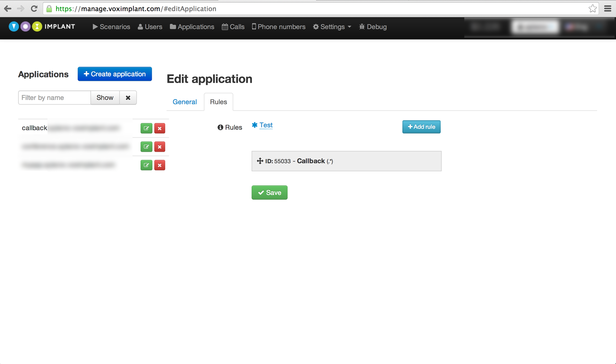Clear the name filter with X button
616x364 pixels.
(x=128, y=97)
